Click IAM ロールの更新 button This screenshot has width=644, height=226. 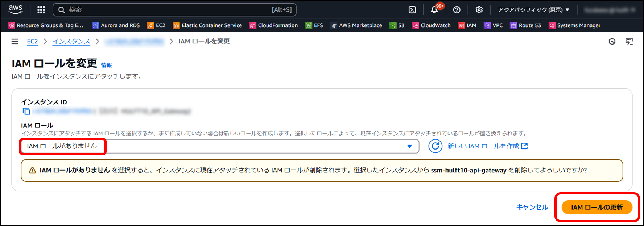pyautogui.click(x=597, y=207)
